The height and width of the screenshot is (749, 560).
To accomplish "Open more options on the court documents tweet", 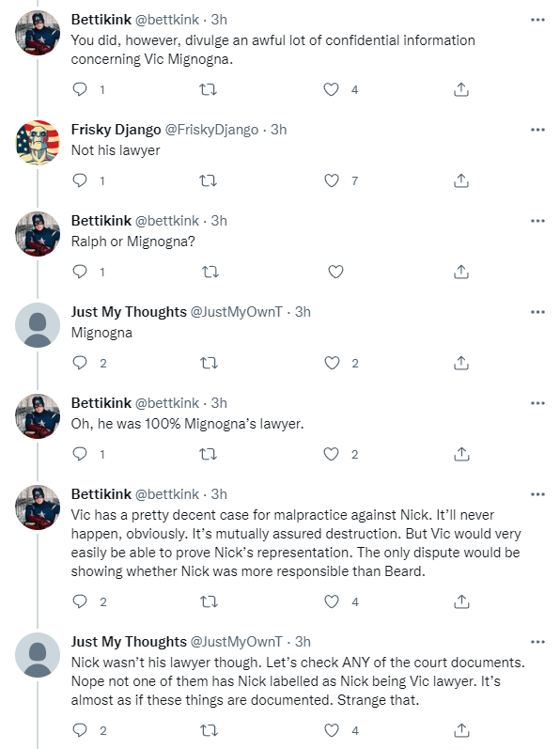I will click(x=537, y=642).
